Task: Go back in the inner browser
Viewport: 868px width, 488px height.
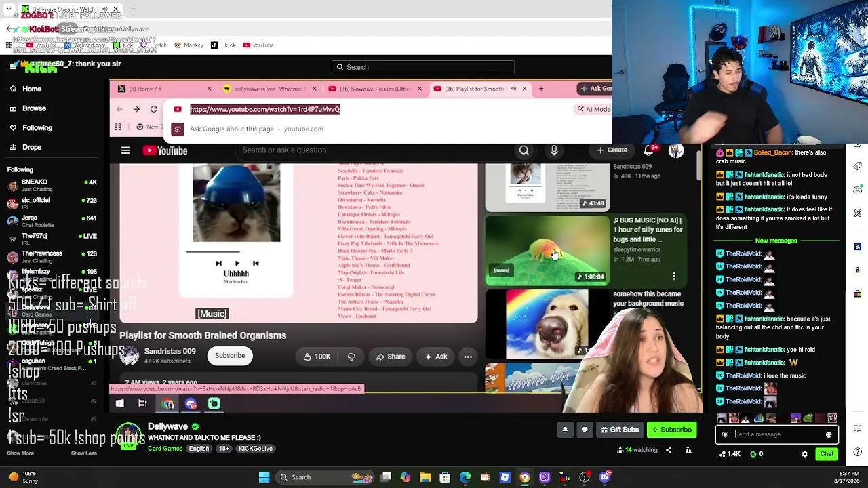Action: click(x=119, y=109)
